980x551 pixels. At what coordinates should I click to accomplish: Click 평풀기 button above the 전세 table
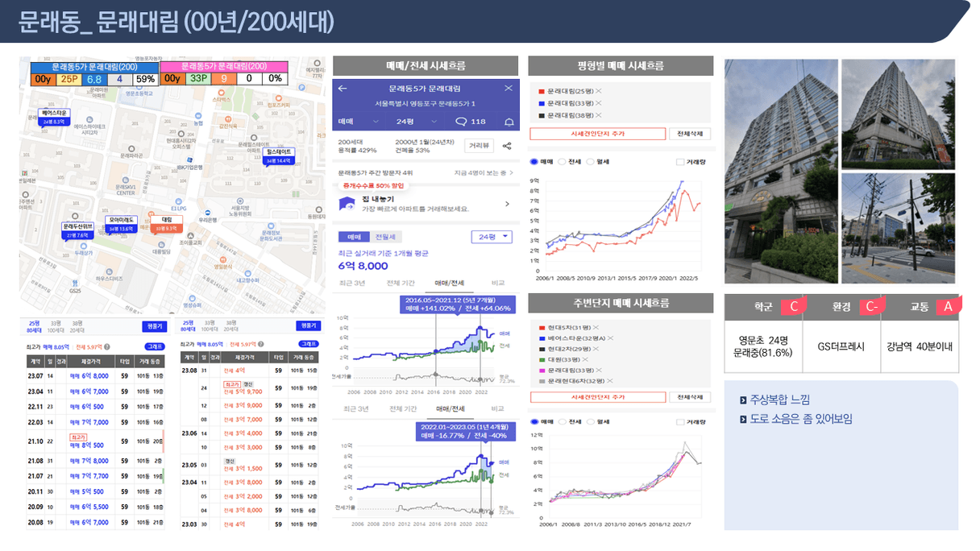point(308,325)
